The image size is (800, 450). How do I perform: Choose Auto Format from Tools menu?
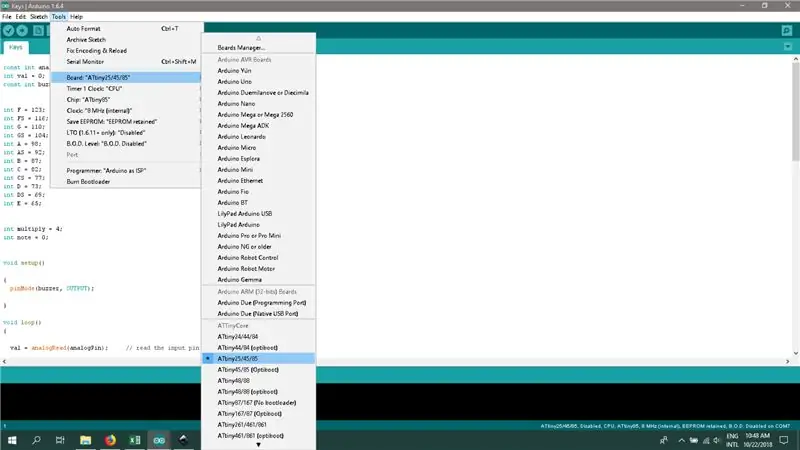[126, 29]
